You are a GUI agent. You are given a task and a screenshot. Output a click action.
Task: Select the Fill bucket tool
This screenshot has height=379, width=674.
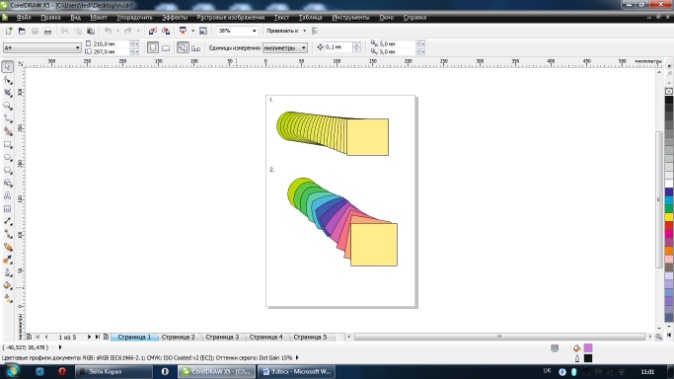click(7, 285)
